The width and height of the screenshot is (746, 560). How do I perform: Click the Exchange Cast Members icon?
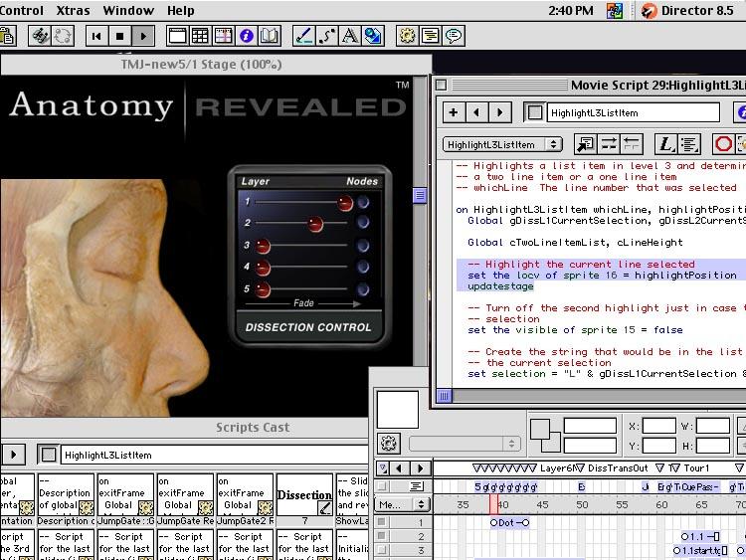coord(63,36)
